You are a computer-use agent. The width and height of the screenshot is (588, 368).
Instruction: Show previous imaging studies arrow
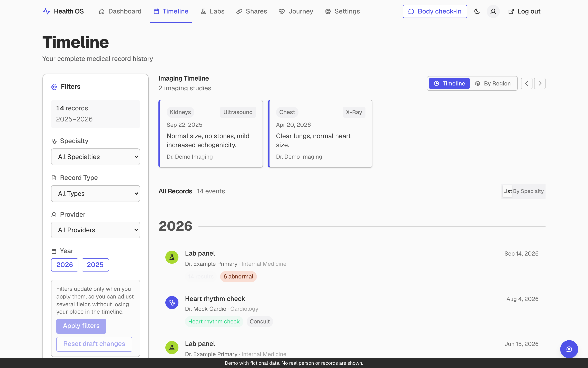coord(527,83)
